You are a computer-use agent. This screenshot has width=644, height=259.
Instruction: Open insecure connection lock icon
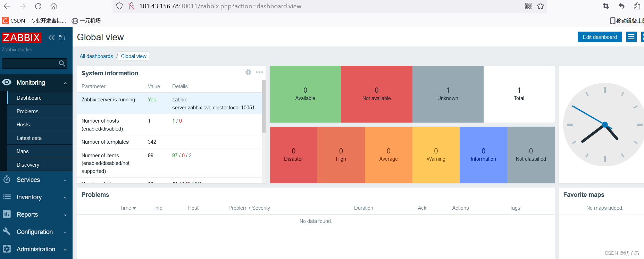pos(132,6)
